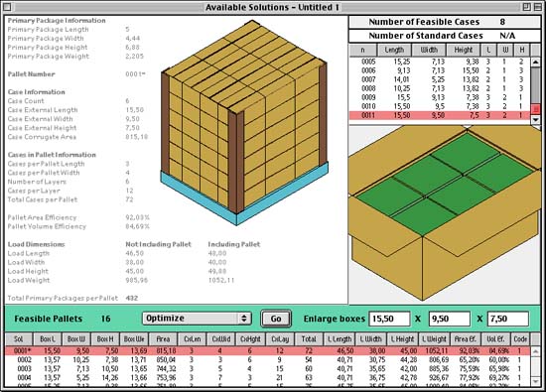Edit the Enlarge boxes width field 9,50
Image resolution: width=546 pixels, height=392 pixels.
pos(449,319)
